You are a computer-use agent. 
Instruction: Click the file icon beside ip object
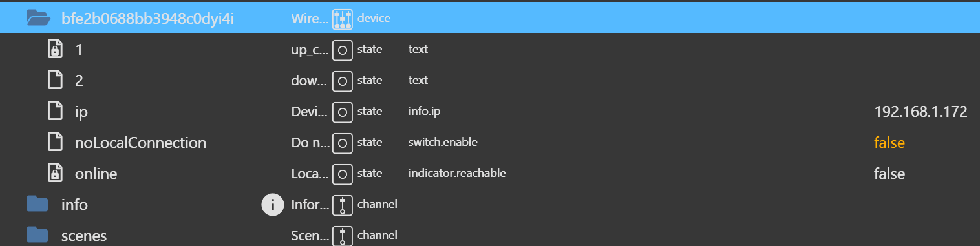tap(56, 112)
